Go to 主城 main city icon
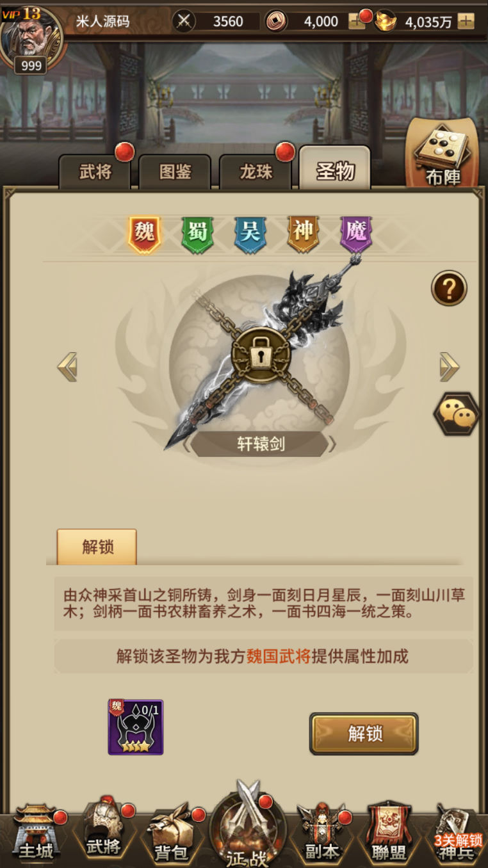488x868 pixels. 36,833
